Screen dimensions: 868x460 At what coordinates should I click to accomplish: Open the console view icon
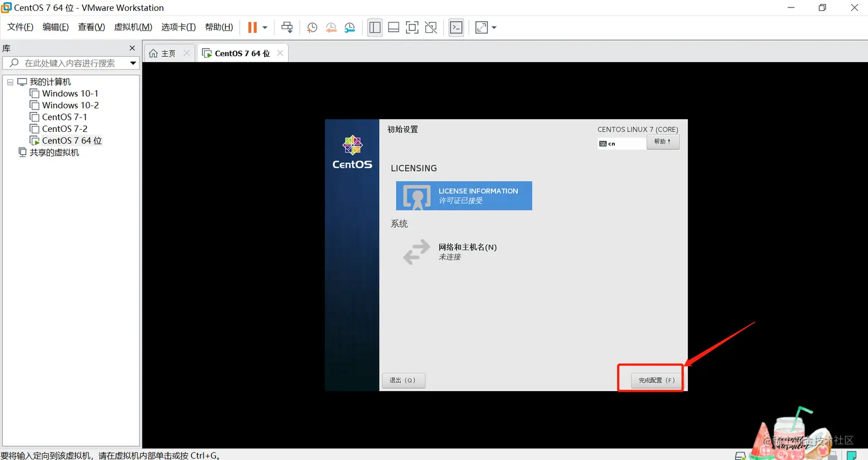(x=456, y=27)
